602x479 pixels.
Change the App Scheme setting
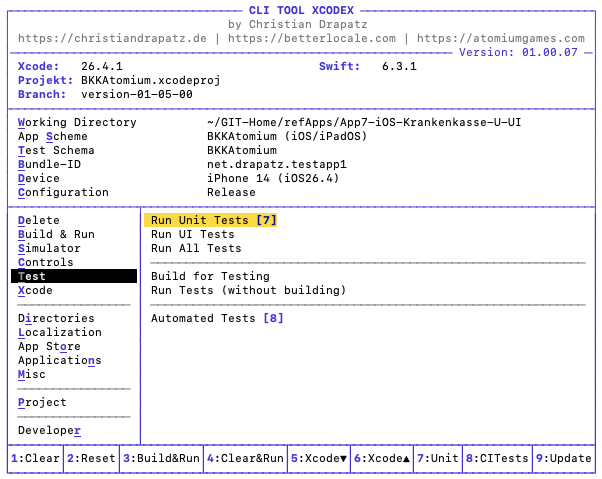(x=53, y=136)
